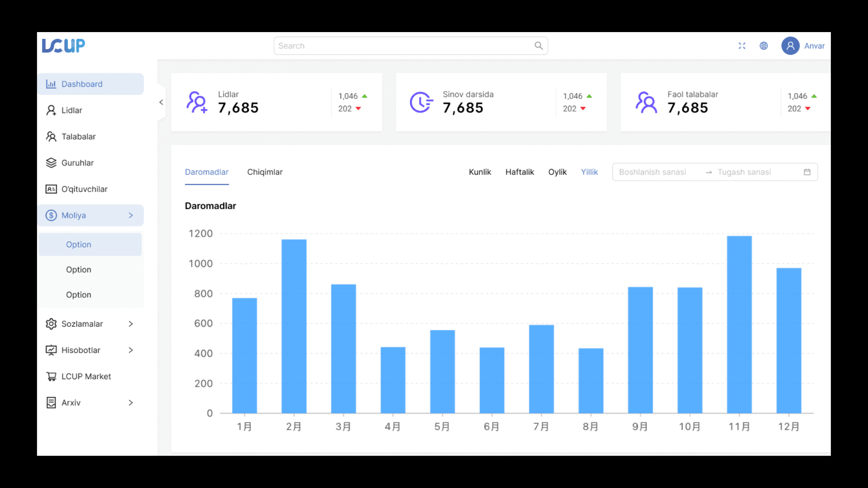The width and height of the screenshot is (868, 488).
Task: Enable the Yillik annual view
Action: point(590,172)
